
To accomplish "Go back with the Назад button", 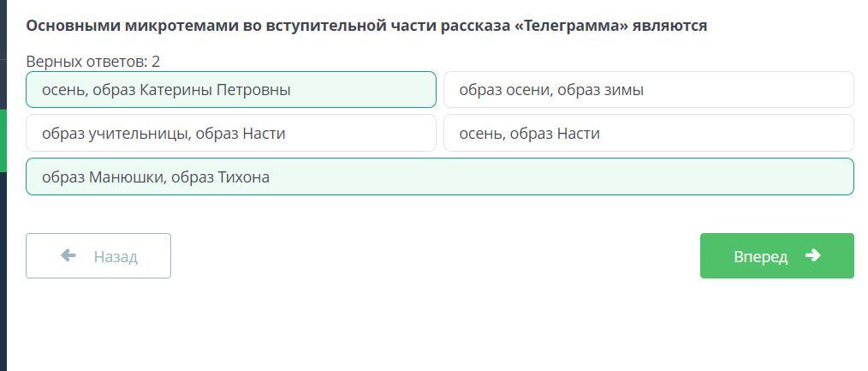I will click(98, 256).
